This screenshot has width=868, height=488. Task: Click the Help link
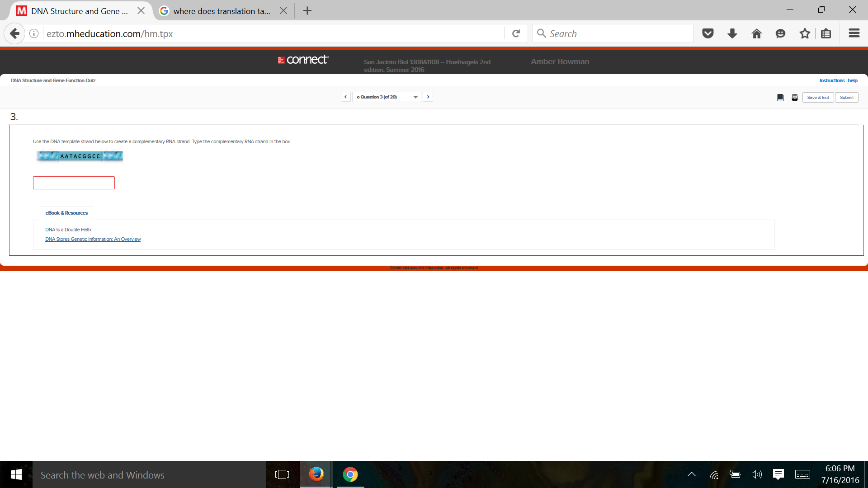click(x=853, y=80)
